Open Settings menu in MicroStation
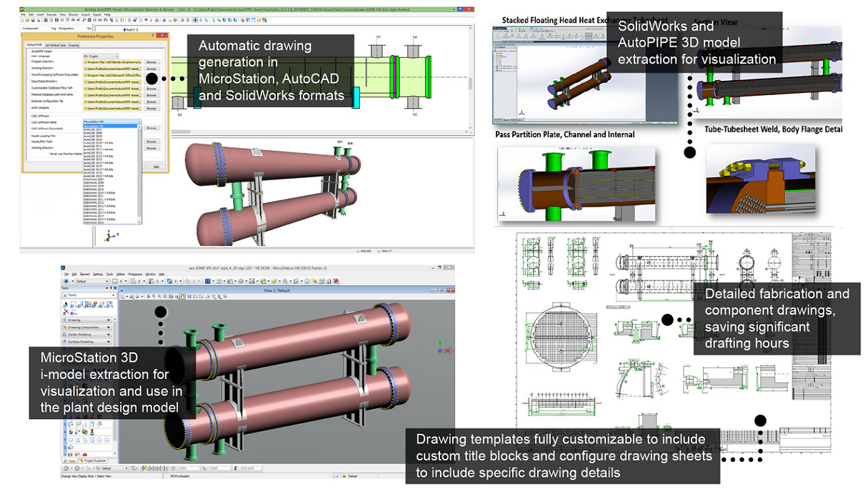The width and height of the screenshot is (868, 489). click(x=98, y=275)
